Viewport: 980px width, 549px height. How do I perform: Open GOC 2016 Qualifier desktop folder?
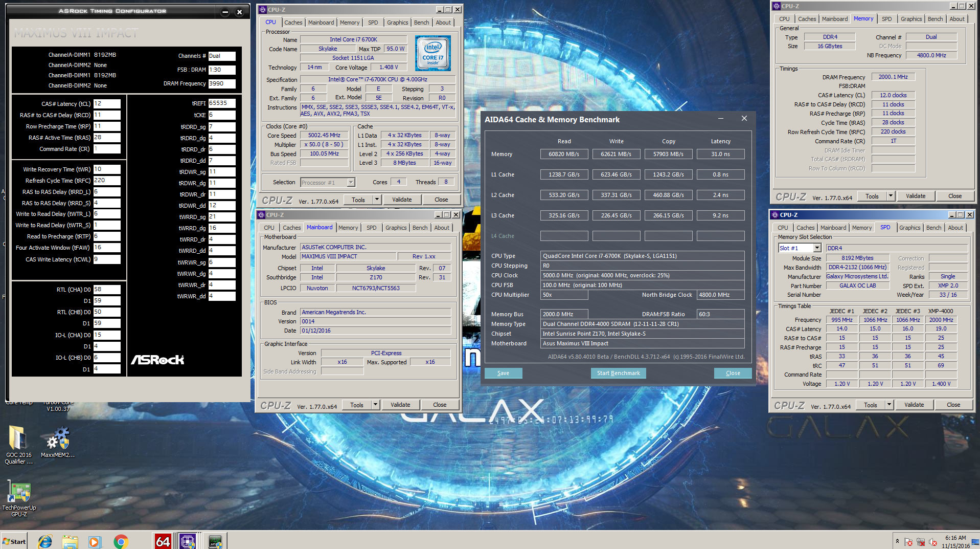(x=18, y=445)
